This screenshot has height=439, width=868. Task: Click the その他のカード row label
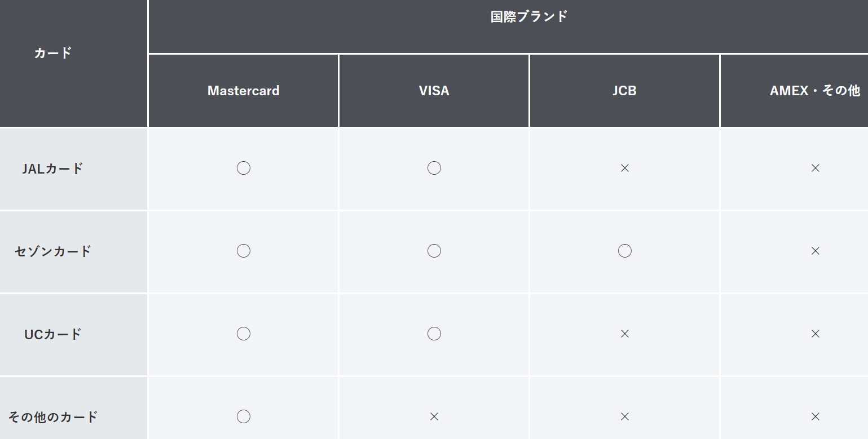tap(52, 417)
